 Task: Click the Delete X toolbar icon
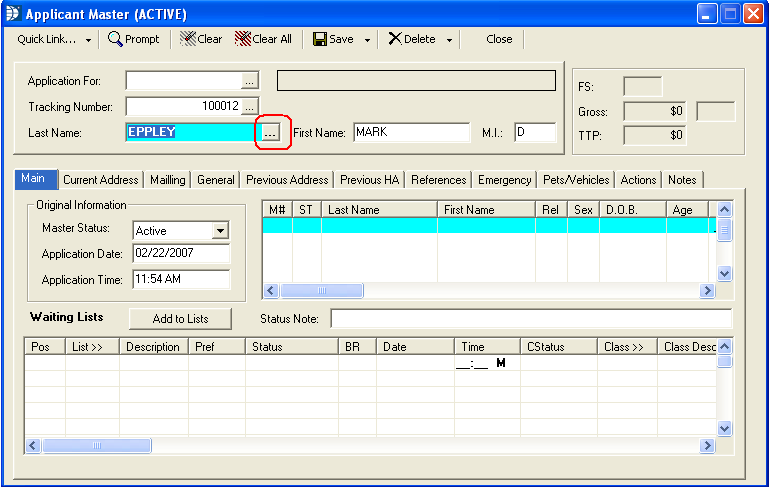click(x=395, y=39)
